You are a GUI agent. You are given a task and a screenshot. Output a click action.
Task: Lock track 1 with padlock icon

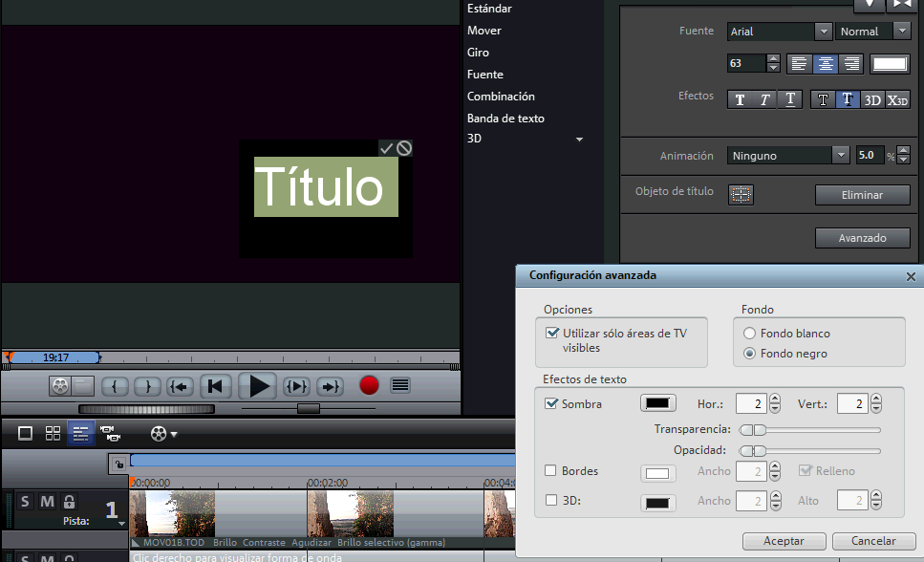click(69, 502)
